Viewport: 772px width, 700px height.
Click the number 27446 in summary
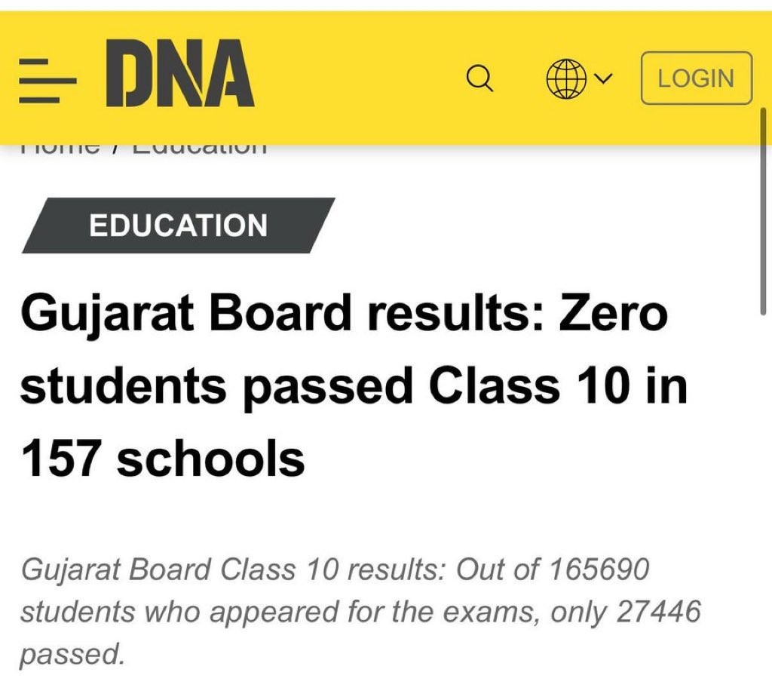tap(658, 611)
